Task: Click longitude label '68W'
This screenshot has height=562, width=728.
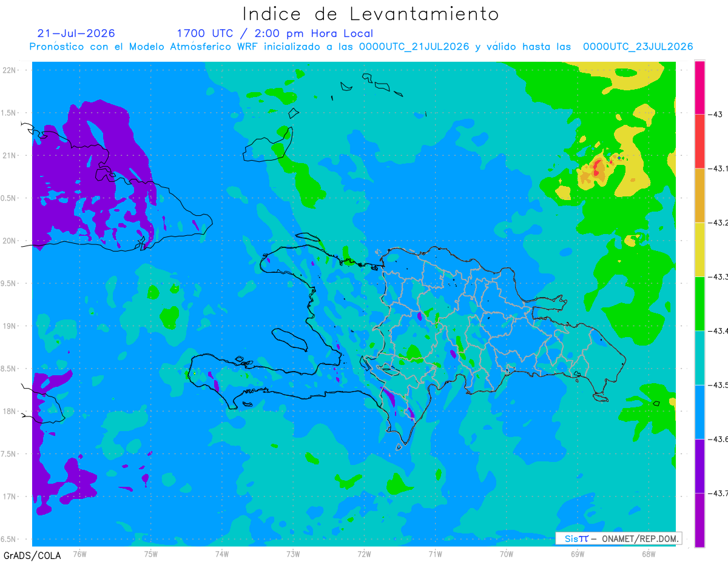Action: click(x=648, y=554)
